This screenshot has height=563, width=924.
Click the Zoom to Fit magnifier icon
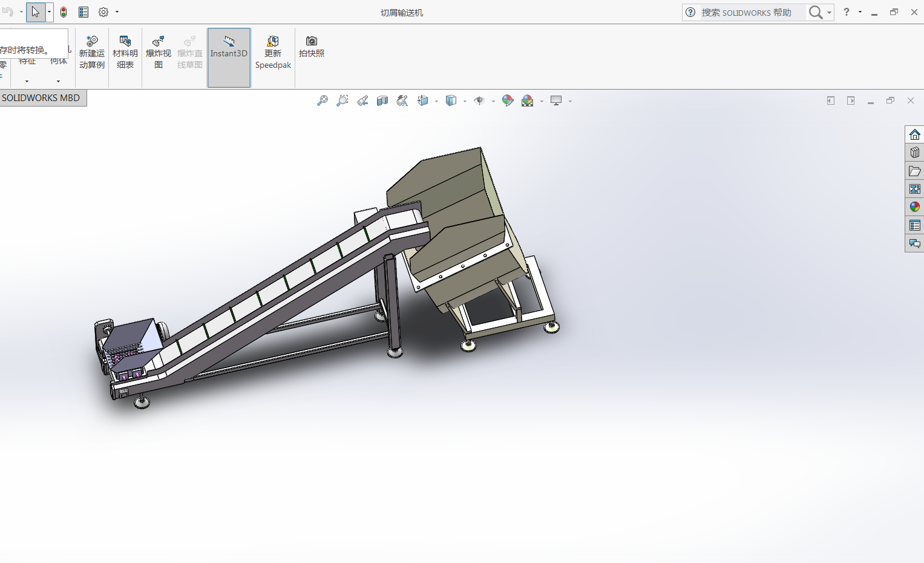(x=323, y=100)
